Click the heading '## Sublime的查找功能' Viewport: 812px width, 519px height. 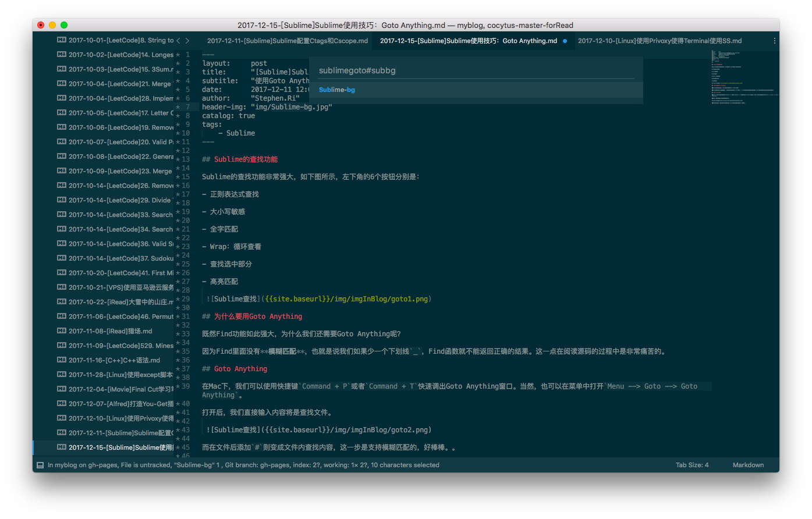coord(240,159)
